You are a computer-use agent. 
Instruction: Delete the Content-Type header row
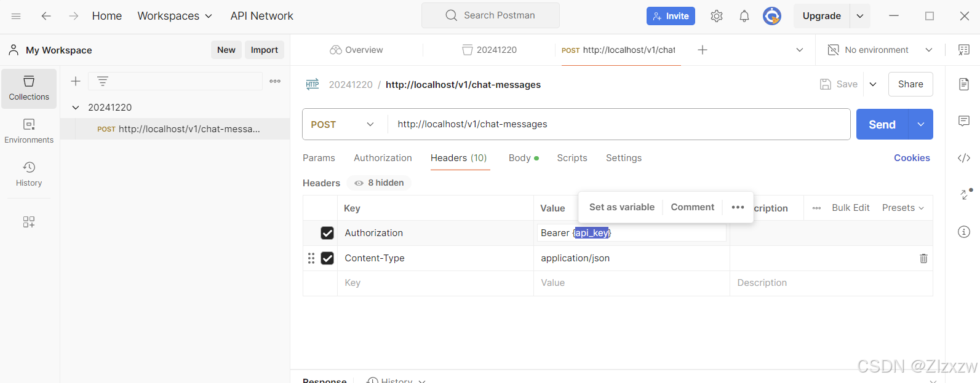tap(923, 258)
